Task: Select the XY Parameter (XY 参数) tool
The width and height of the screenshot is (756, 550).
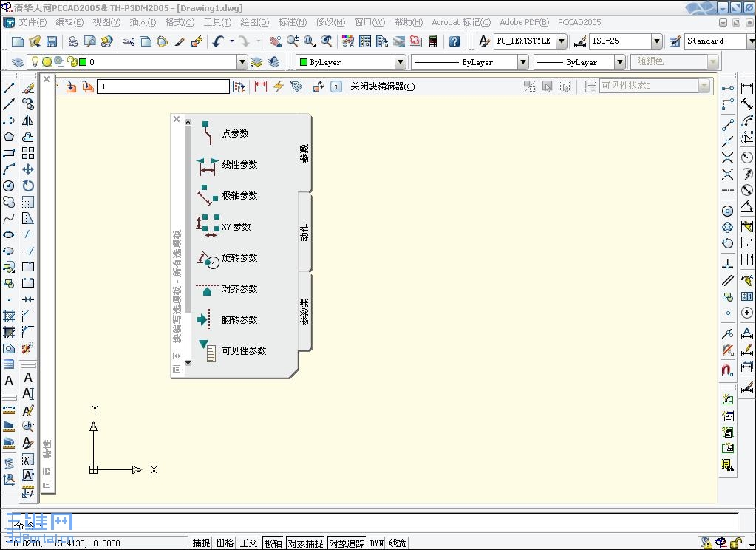Action: [x=224, y=227]
